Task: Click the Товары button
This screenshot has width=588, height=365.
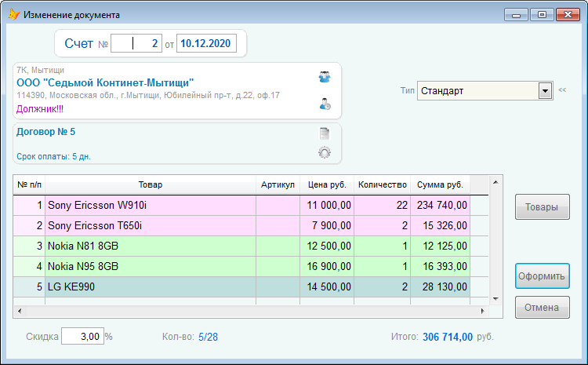Action: pos(543,207)
